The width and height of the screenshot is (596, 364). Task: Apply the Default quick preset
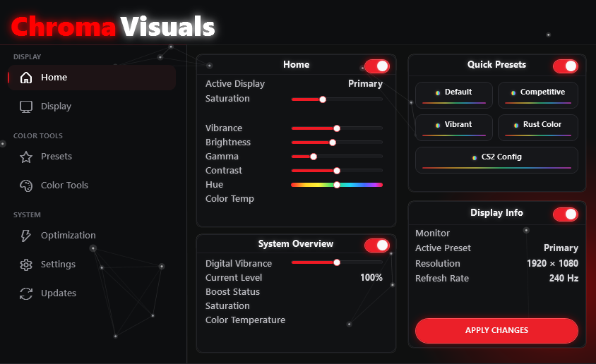(x=454, y=95)
